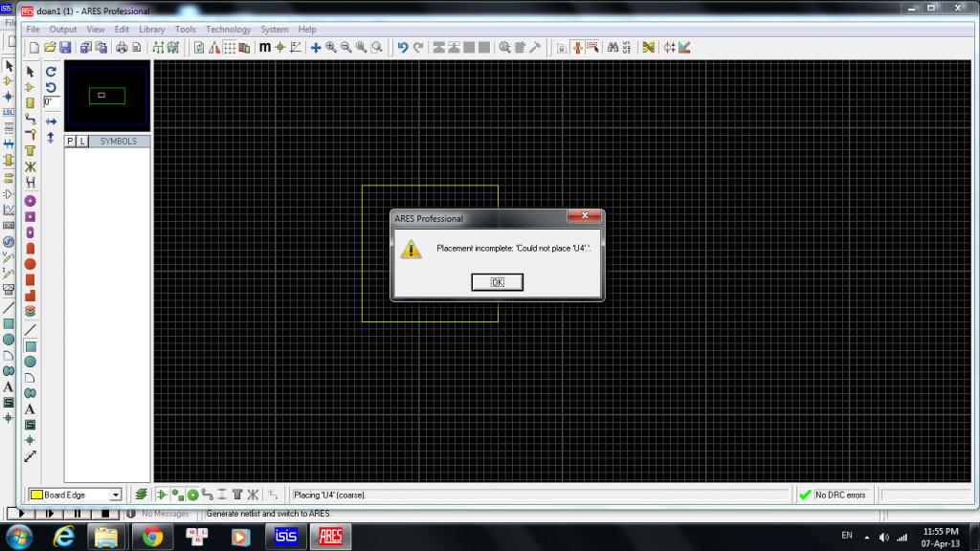Click the yellow Board Edge color swatch
The height and width of the screenshot is (551, 980).
point(37,495)
